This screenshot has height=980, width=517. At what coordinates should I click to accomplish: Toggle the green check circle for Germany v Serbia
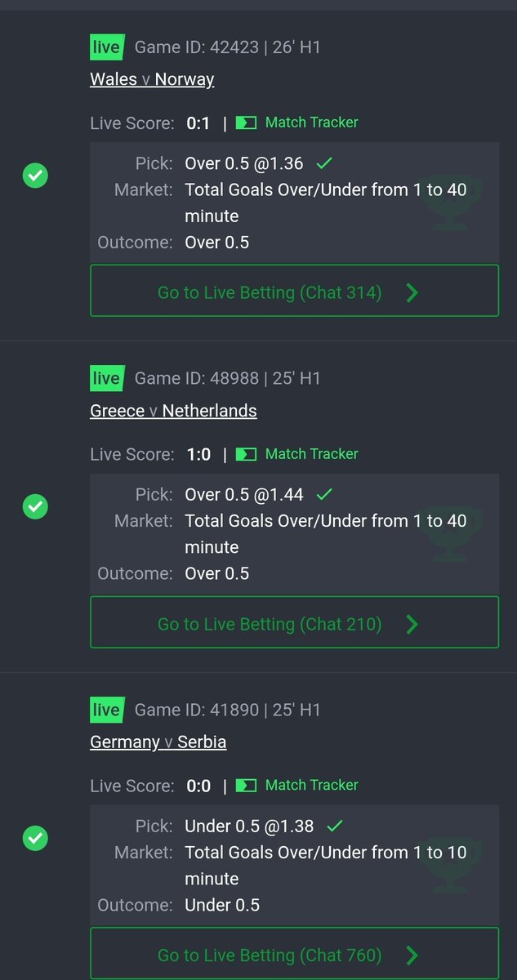click(35, 838)
